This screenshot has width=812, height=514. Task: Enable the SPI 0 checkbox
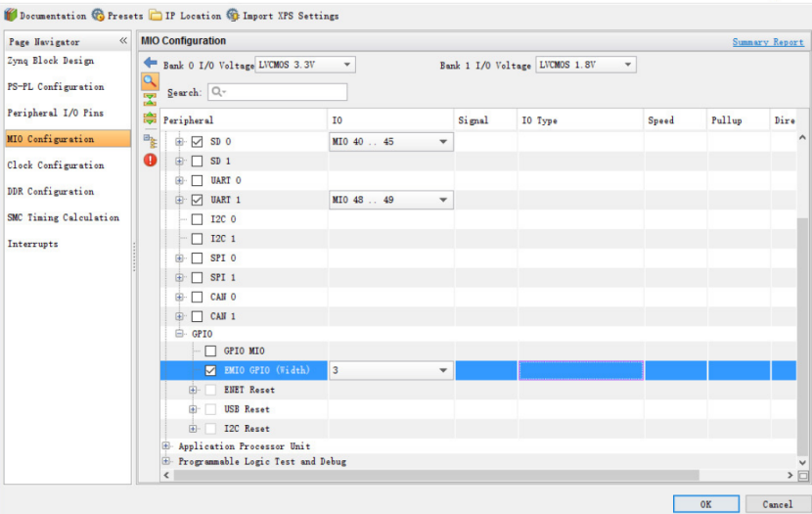click(197, 258)
